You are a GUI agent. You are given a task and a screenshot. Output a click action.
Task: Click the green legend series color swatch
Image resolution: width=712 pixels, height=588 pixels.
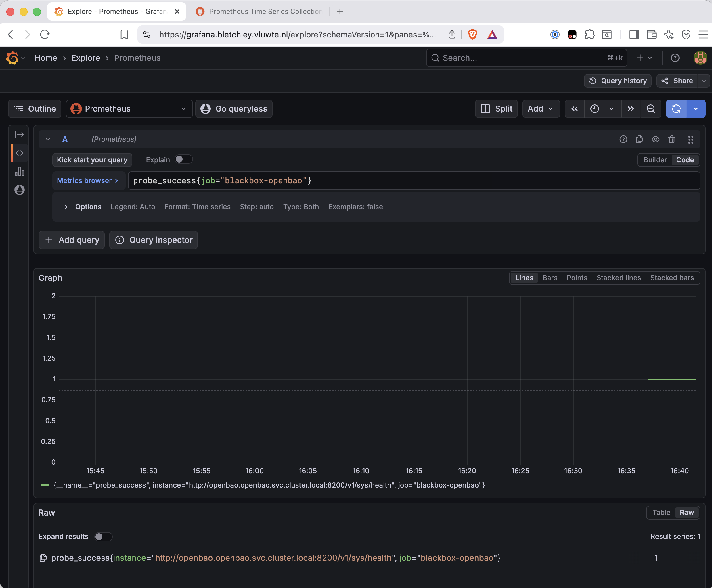pyautogui.click(x=45, y=485)
